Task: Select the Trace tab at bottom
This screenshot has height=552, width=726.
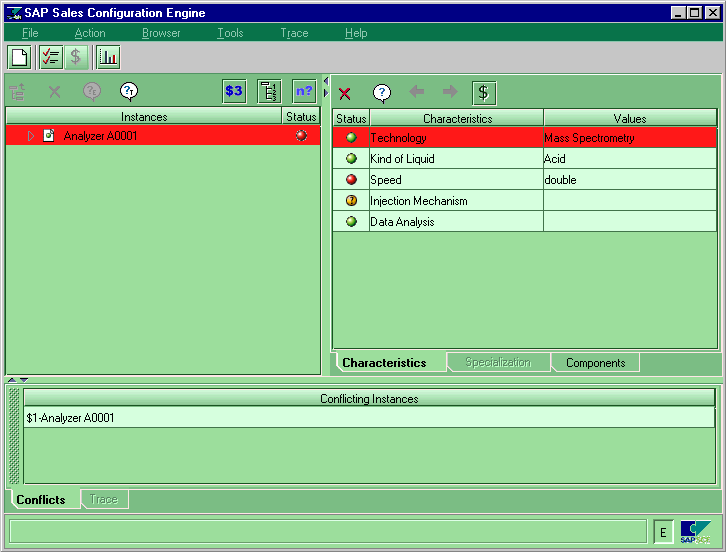Action: pos(104,499)
